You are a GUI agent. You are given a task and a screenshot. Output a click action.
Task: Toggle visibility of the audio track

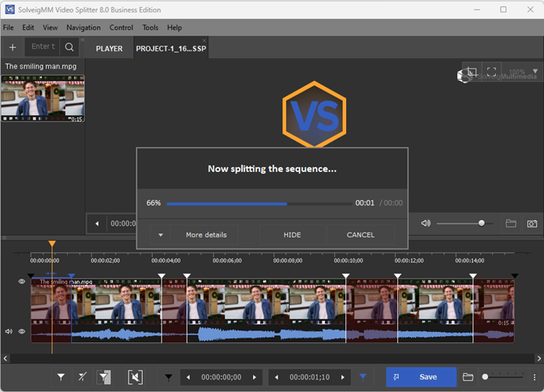point(21,331)
